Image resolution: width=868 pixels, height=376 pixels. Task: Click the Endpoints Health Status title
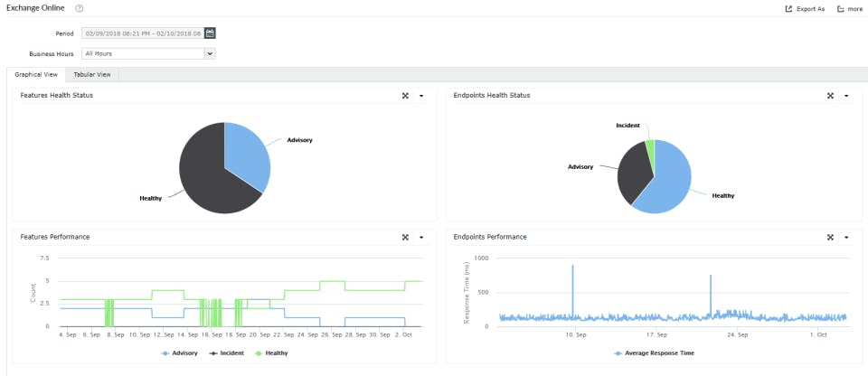tap(492, 95)
